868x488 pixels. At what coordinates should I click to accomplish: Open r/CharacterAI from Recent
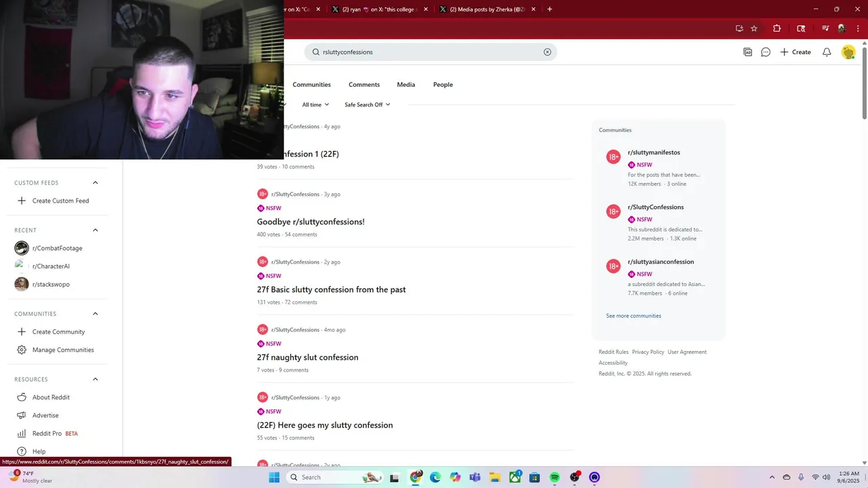pos(51,266)
